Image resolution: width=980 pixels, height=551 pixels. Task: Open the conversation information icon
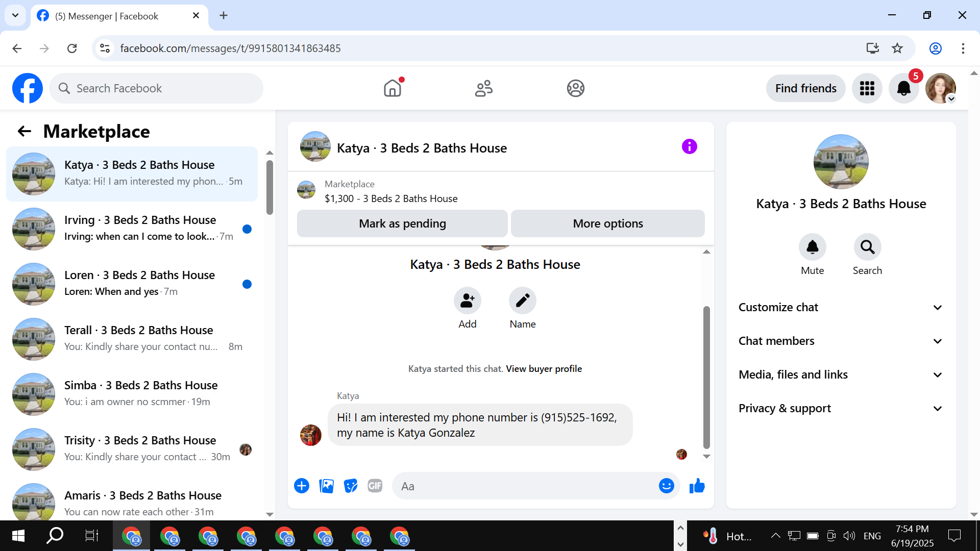689,147
